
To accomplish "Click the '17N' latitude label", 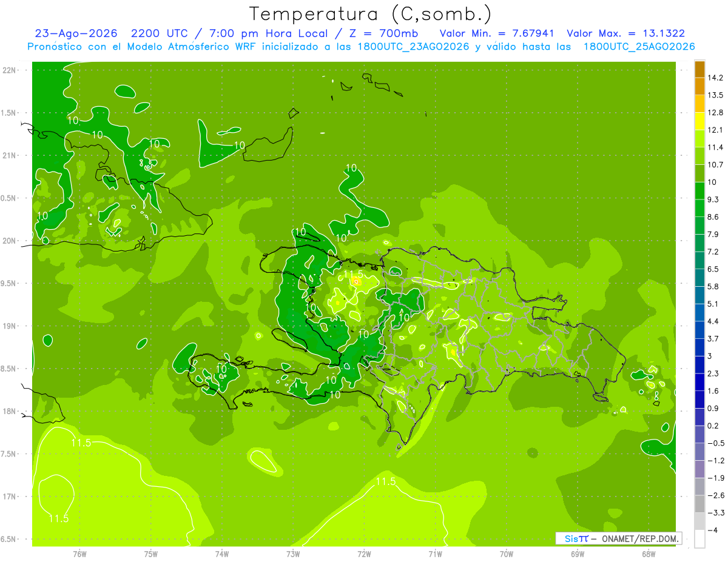I will [x=10, y=497].
